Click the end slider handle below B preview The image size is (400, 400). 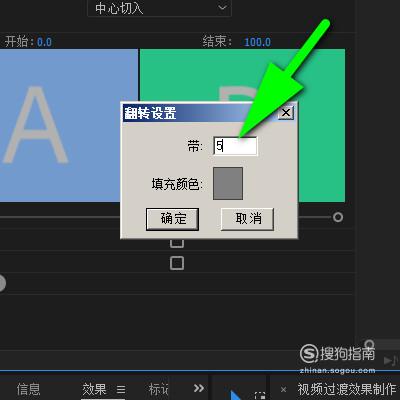click(338, 217)
